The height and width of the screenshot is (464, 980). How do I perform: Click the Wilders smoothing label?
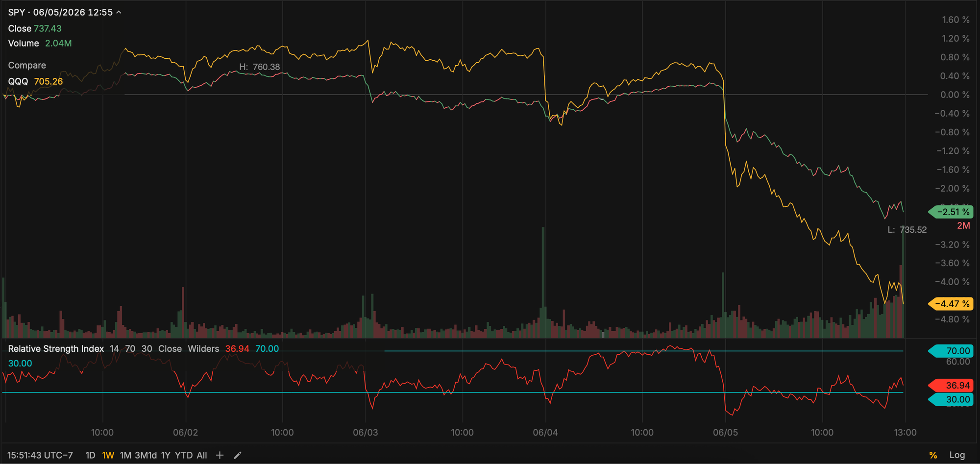coord(203,348)
